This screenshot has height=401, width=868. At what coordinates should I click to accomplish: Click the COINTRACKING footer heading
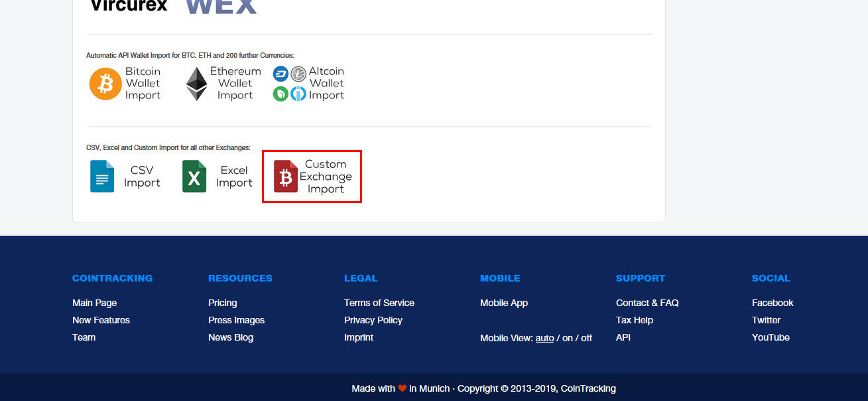click(x=112, y=278)
